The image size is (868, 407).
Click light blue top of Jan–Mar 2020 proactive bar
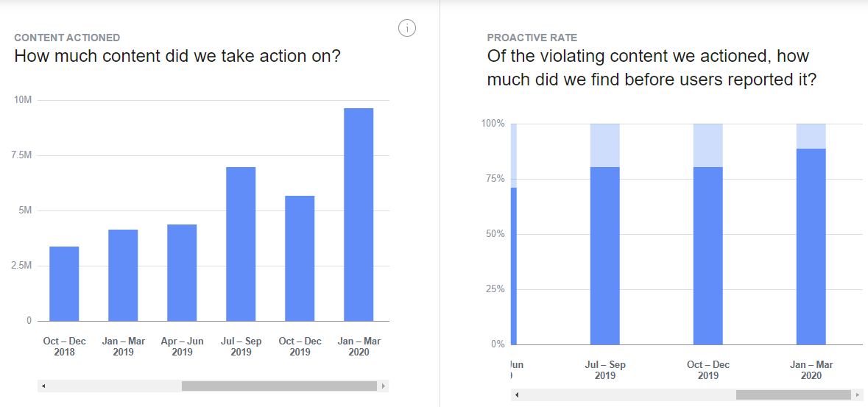[811, 136]
